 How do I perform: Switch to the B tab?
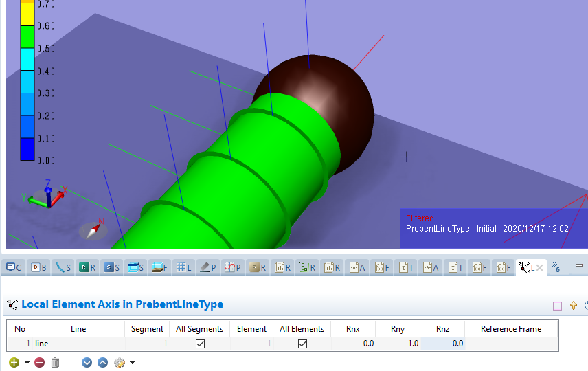(39, 267)
